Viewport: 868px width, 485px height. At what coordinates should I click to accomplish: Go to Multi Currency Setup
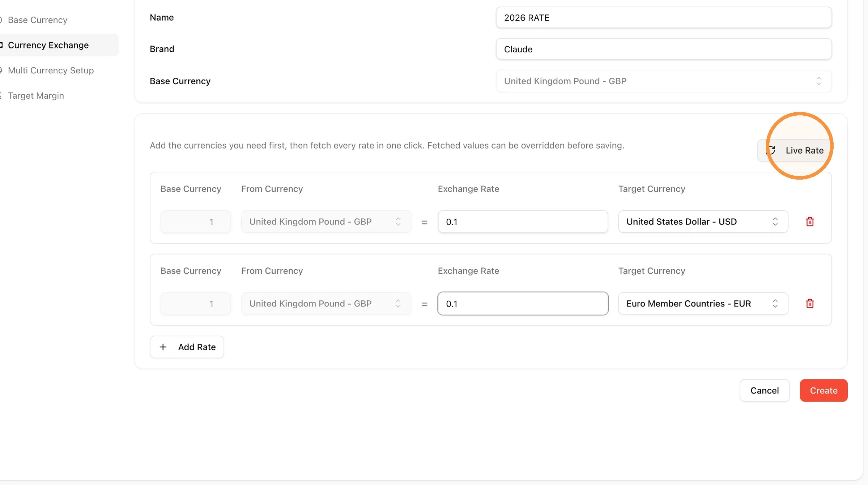(x=51, y=70)
